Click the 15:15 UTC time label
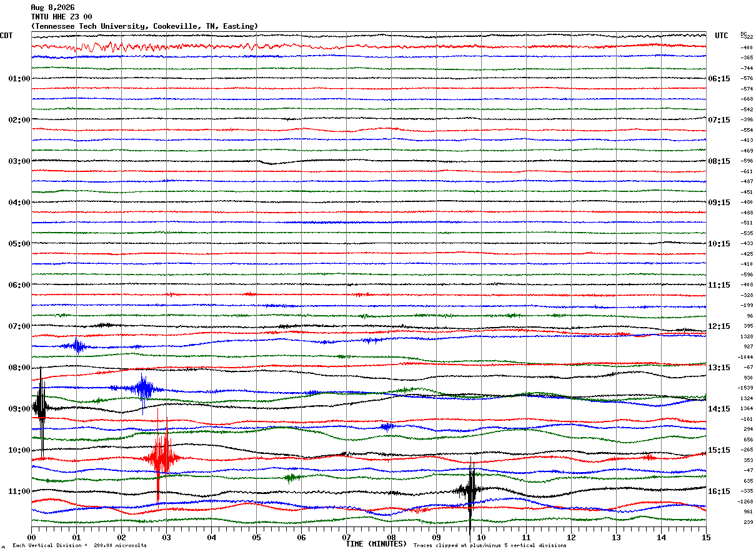This screenshot has height=554, width=756. [x=719, y=450]
